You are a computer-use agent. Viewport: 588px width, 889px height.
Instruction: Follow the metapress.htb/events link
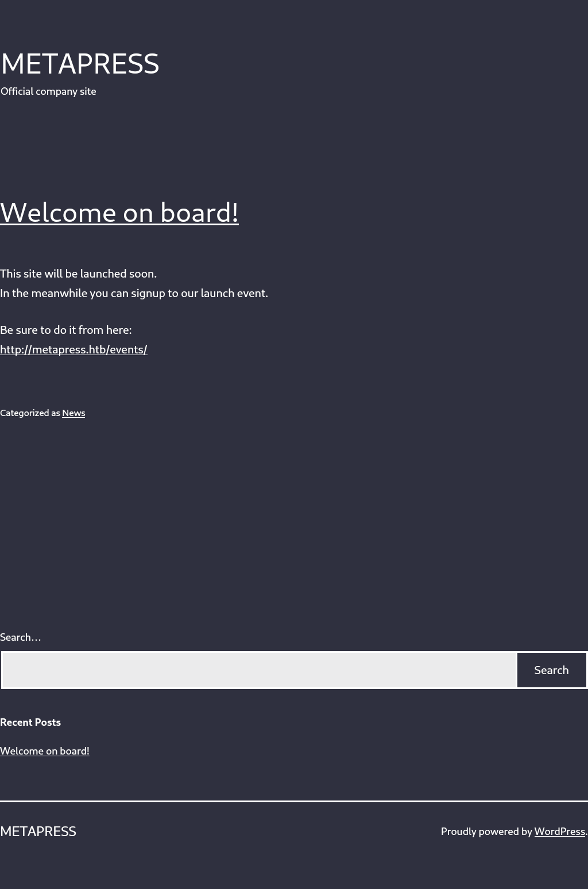click(73, 349)
